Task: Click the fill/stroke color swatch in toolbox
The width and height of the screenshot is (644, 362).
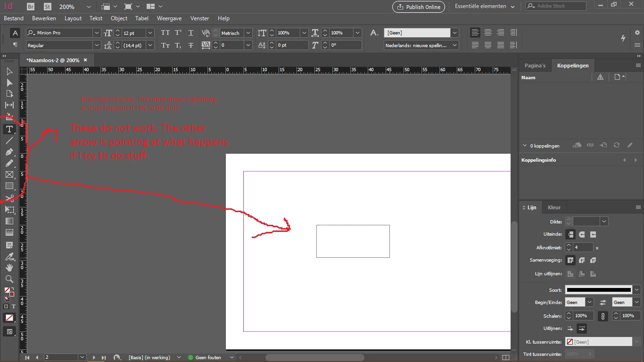Action: (x=9, y=292)
